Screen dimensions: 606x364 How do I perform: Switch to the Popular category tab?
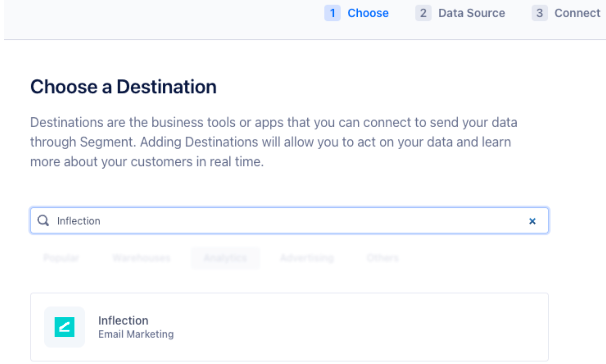pos(61,258)
